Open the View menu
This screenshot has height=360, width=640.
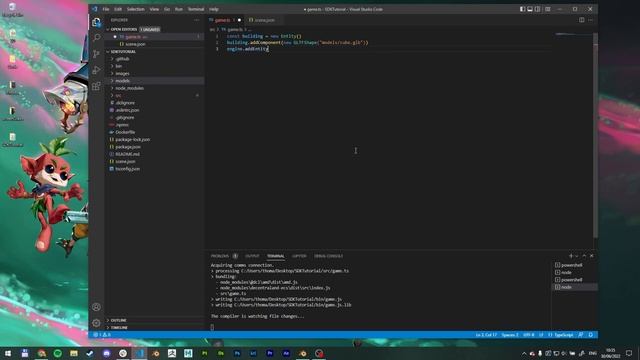[154, 9]
